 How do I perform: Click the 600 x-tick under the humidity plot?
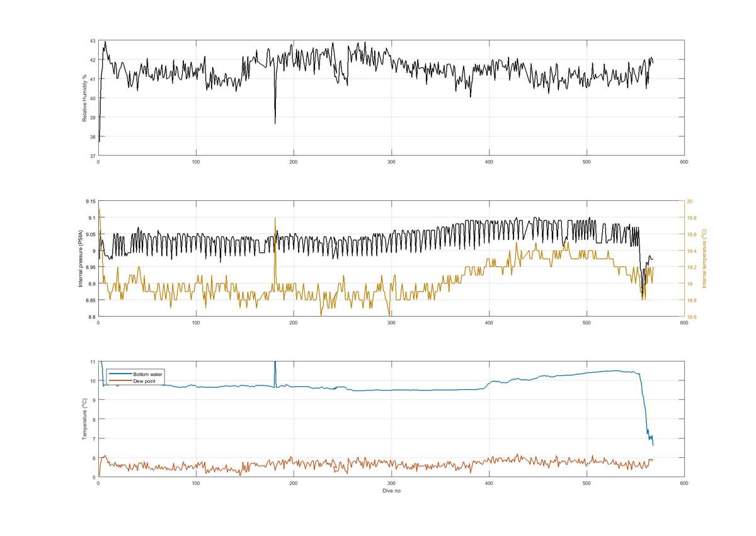[684, 162]
